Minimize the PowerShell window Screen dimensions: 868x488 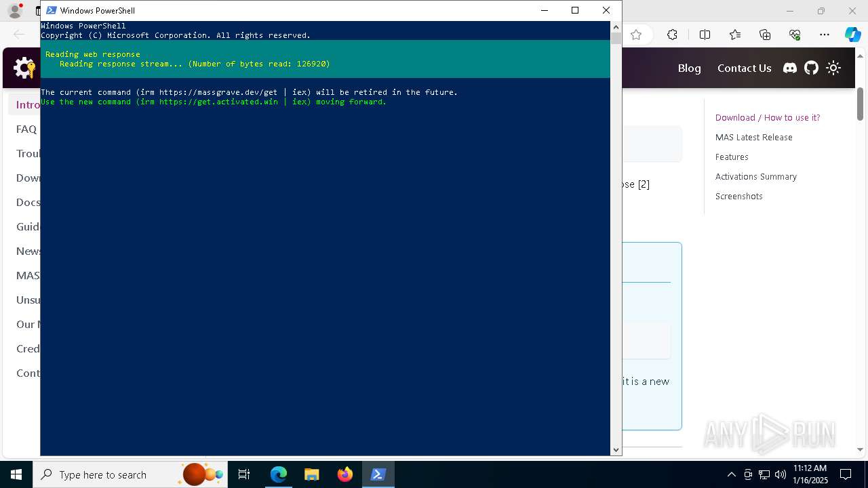click(544, 10)
